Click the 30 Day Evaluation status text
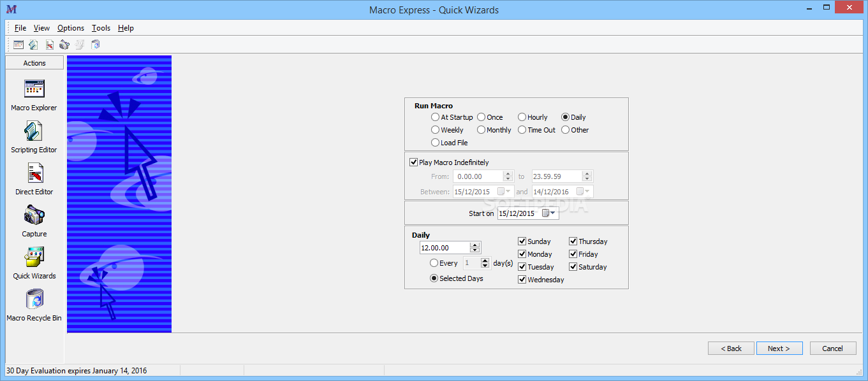Viewport: 868px width, 381px height. (x=77, y=371)
